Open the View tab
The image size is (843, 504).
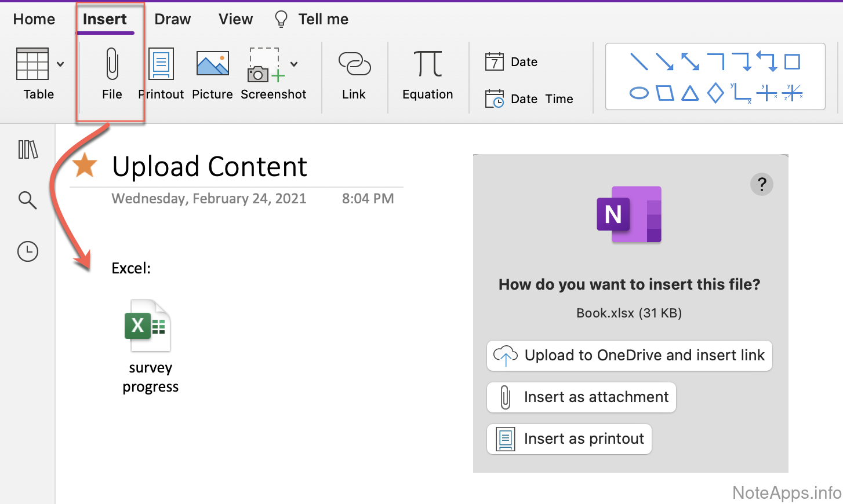coord(235,19)
